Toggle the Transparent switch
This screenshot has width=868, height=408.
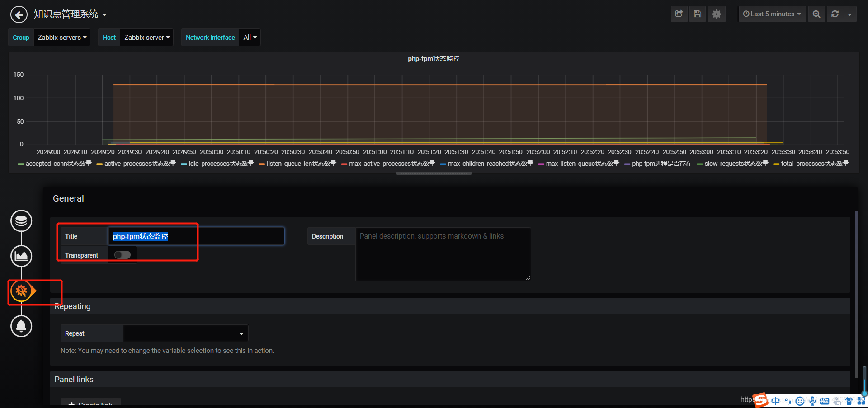pyautogui.click(x=123, y=255)
